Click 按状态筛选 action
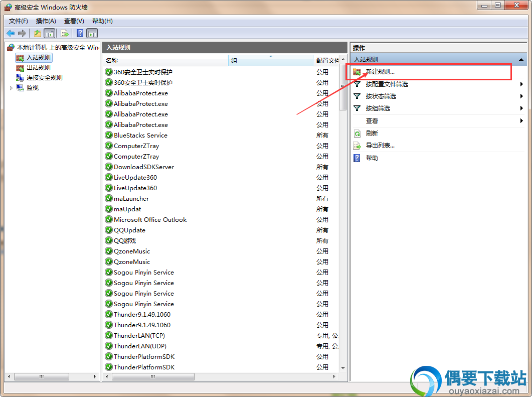 coord(381,96)
